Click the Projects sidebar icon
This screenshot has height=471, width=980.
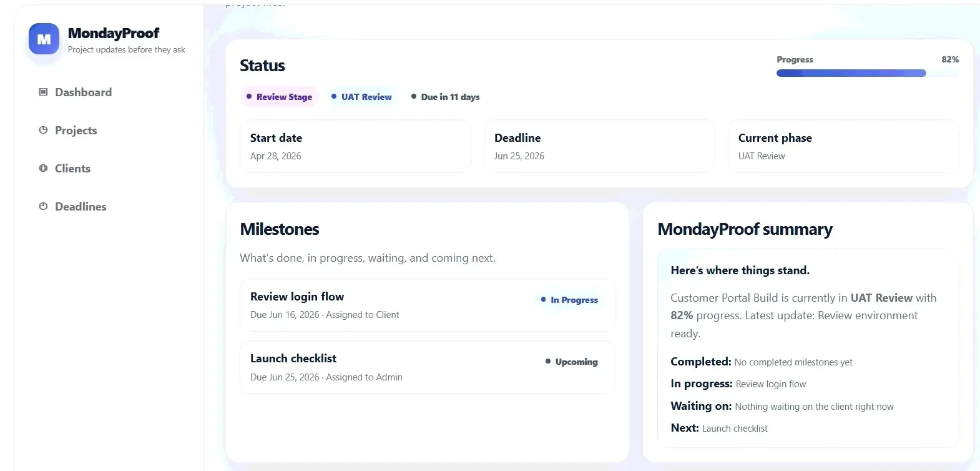pos(43,130)
